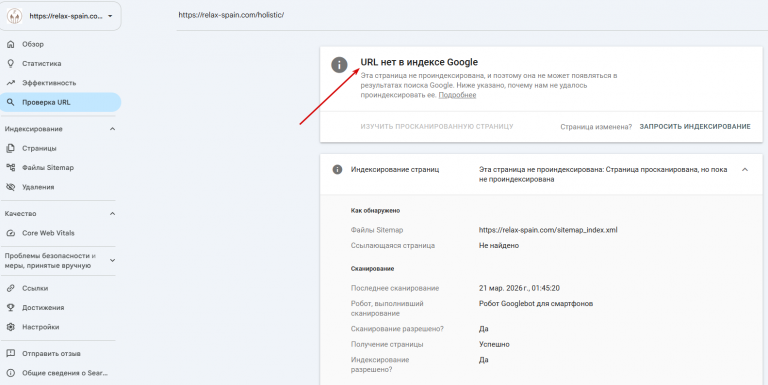Click the Как обнаружено subheading
This screenshot has height=385, width=768.
[375, 211]
